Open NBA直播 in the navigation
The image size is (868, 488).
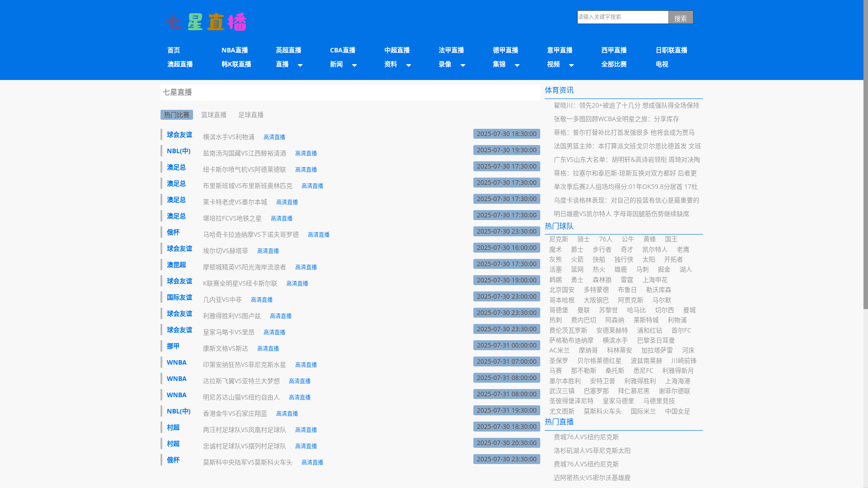(235, 50)
